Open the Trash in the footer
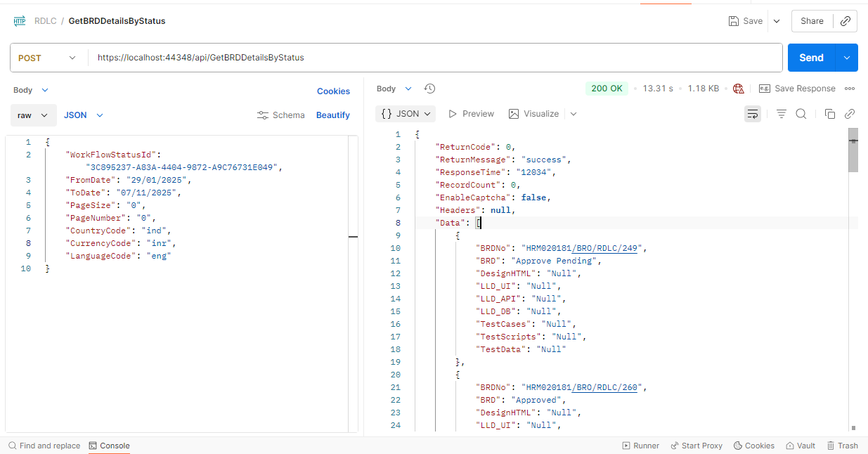Viewport: 868px width, 454px height. point(842,446)
